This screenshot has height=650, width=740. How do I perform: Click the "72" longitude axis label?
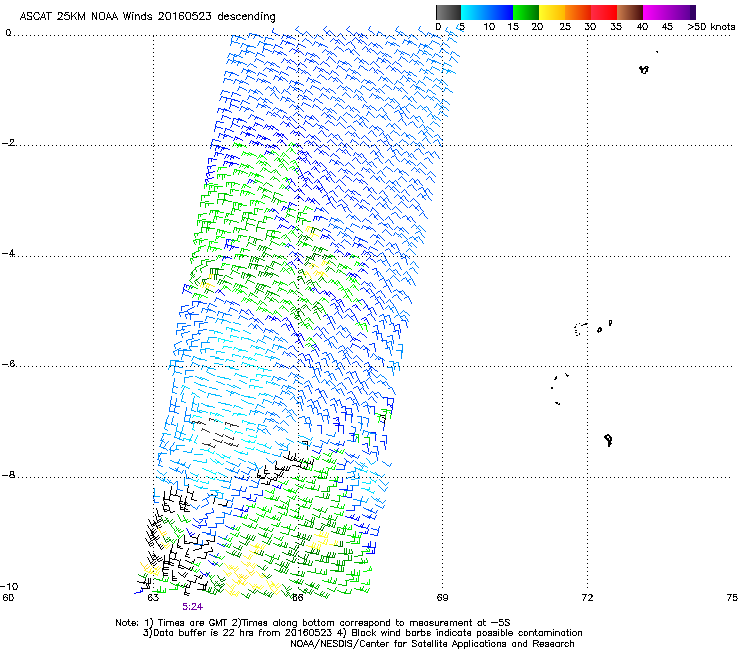(x=587, y=598)
